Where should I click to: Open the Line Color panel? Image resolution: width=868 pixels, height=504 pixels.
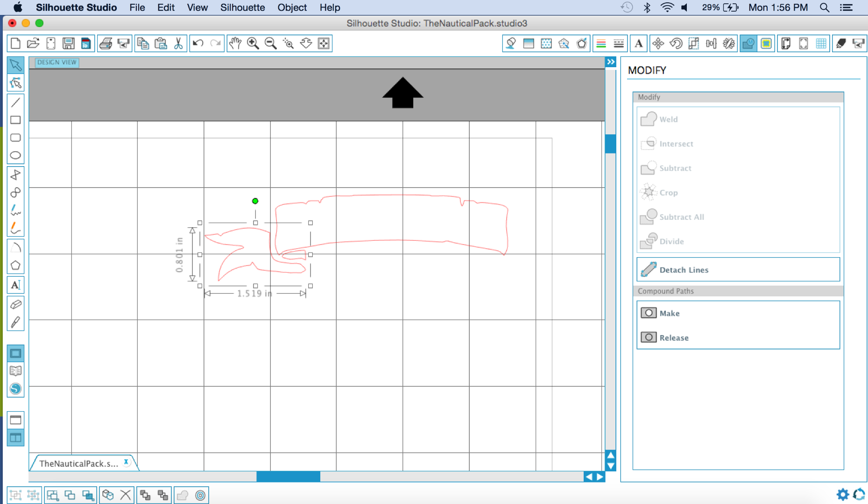[x=601, y=43]
